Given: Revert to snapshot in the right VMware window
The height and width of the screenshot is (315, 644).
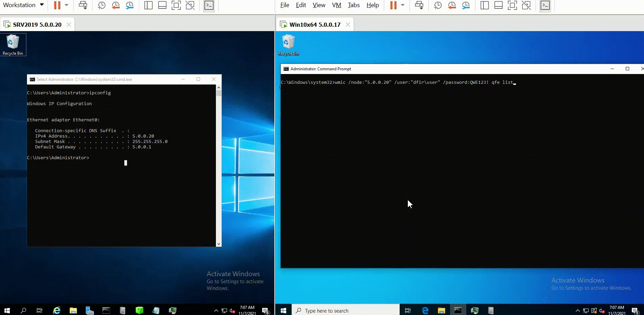Looking at the screenshot, I should 452,5.
